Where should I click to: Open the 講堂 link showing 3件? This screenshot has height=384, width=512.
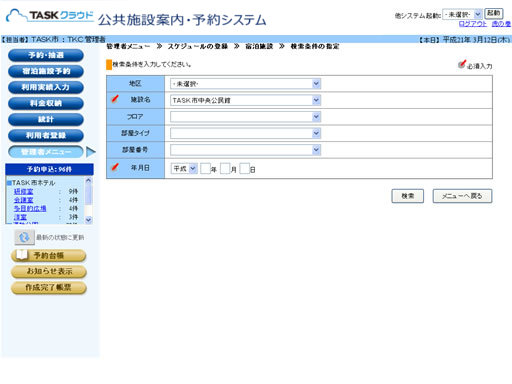click(x=20, y=217)
